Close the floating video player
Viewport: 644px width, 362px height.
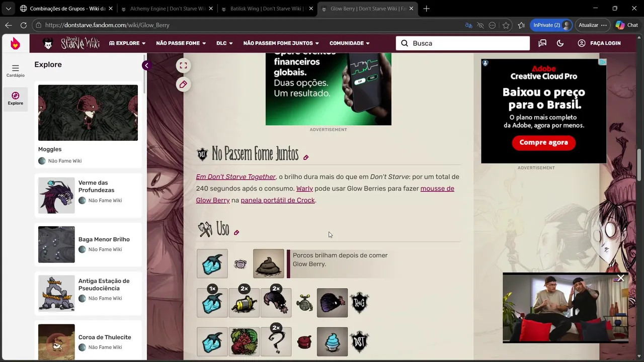(x=621, y=278)
